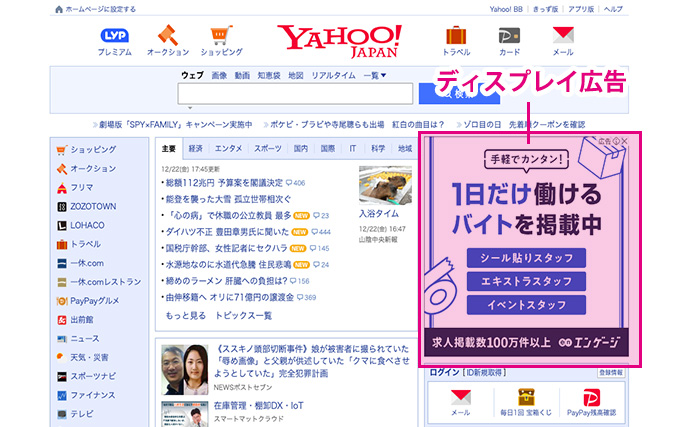The image size is (678, 427).
Task: Open the Auction hammer icon in header
Action: pyautogui.click(x=167, y=36)
